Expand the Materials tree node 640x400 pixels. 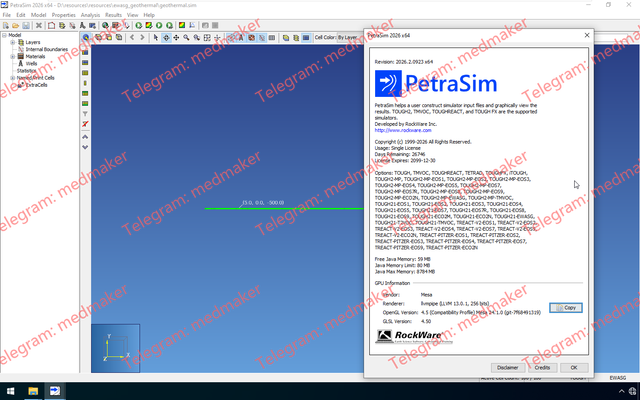coord(12,57)
